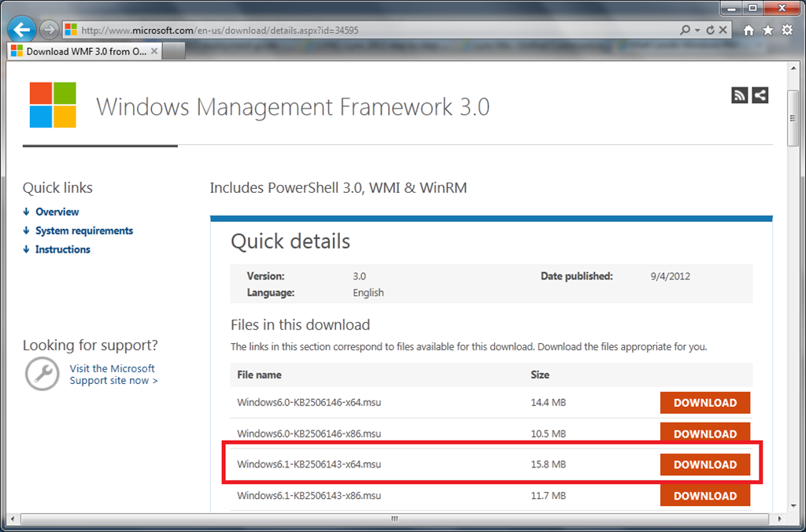Image resolution: width=806 pixels, height=532 pixels.
Task: Click file name Windows6.0-KB2506146-x86.msu
Action: [309, 434]
